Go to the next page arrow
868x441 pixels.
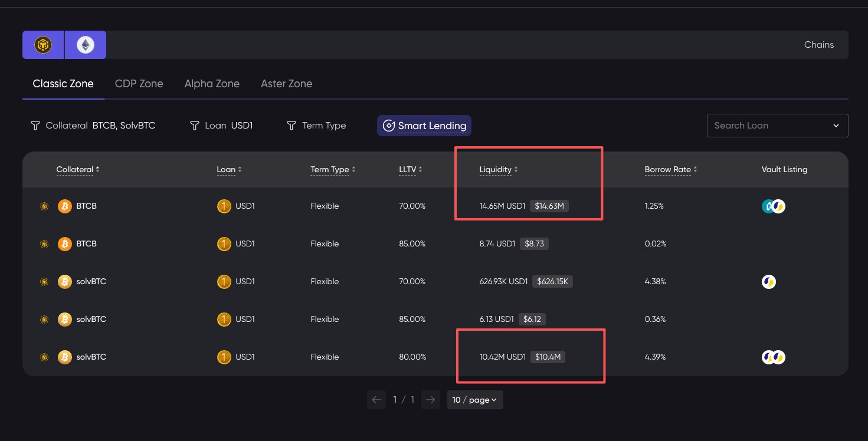point(431,400)
